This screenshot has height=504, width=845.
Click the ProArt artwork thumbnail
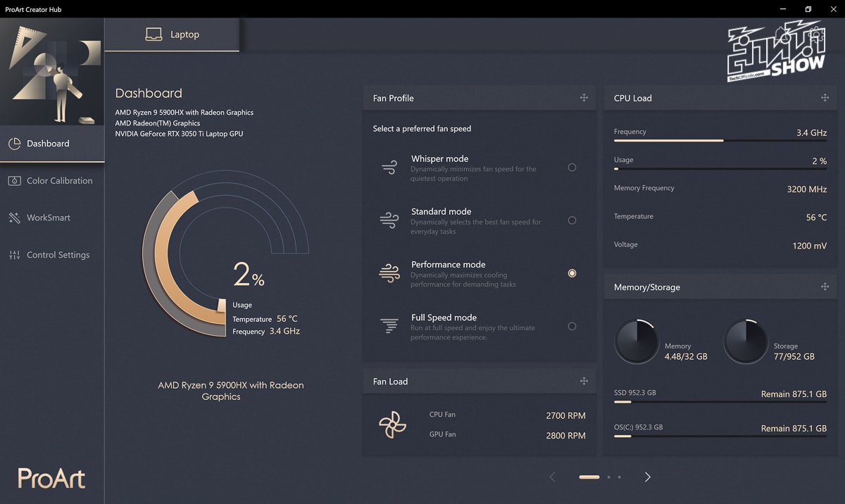coord(52,72)
